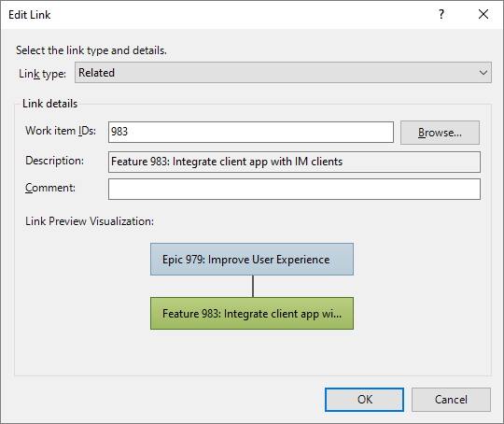Close the Edit Link dialog
The width and height of the screenshot is (504, 424).
click(483, 14)
